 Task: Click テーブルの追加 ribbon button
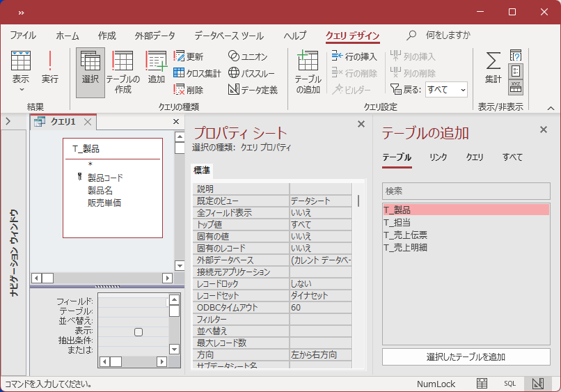click(x=308, y=72)
